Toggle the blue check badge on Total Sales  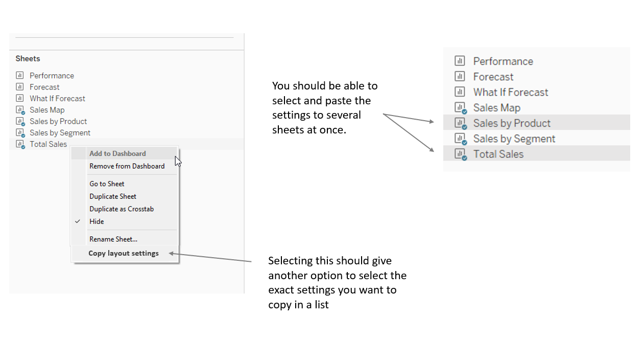22,147
